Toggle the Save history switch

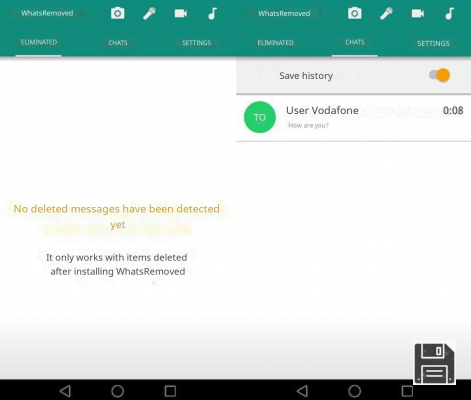click(440, 75)
